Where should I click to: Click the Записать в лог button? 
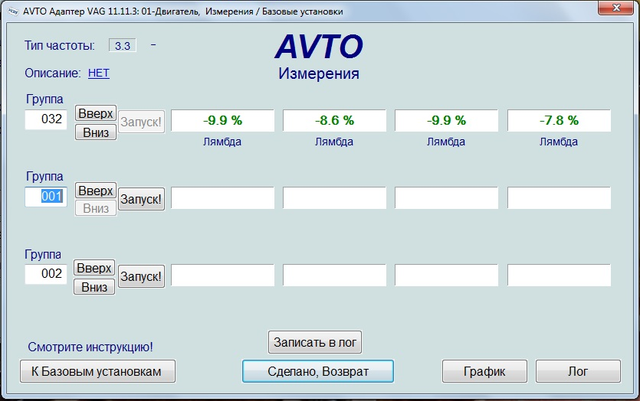tap(315, 342)
